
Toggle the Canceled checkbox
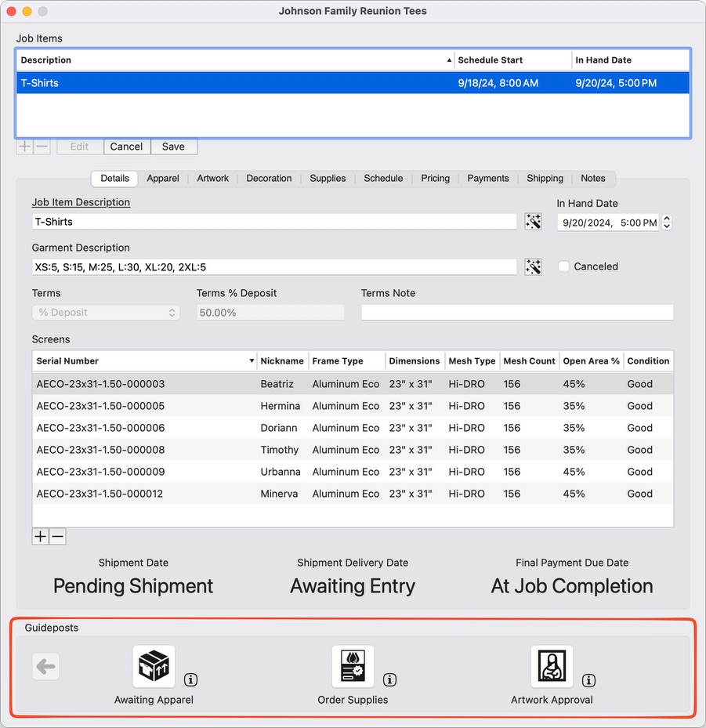[563, 266]
